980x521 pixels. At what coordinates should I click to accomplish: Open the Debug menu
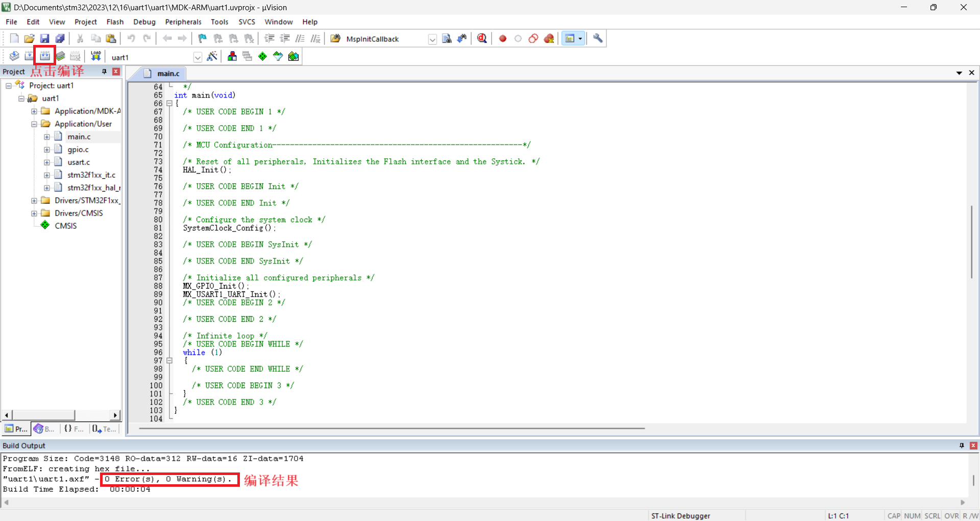pyautogui.click(x=144, y=22)
